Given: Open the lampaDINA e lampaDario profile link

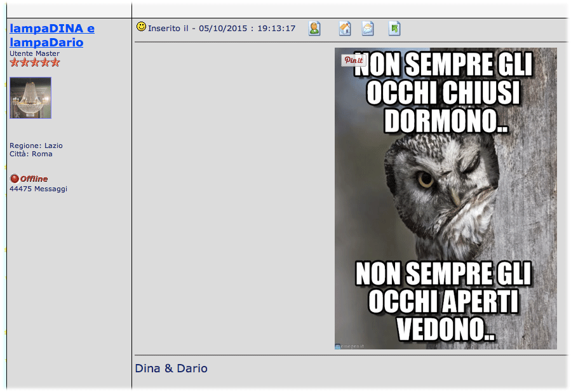Looking at the screenshot, I should [52, 36].
